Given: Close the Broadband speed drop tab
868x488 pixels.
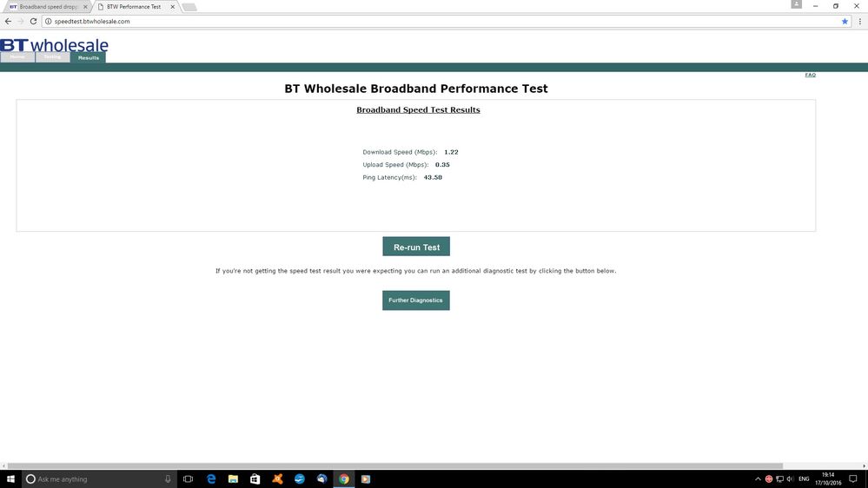Looking at the screenshot, I should [85, 7].
